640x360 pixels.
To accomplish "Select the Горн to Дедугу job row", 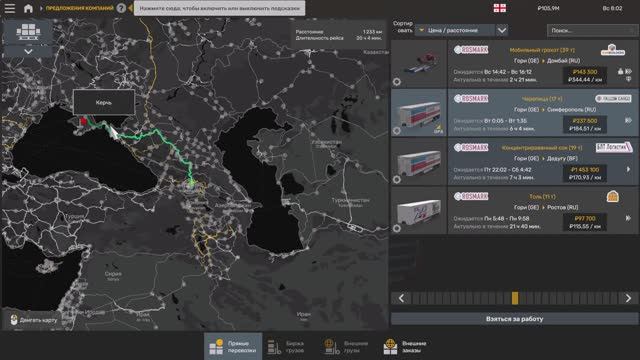I will [543, 162].
